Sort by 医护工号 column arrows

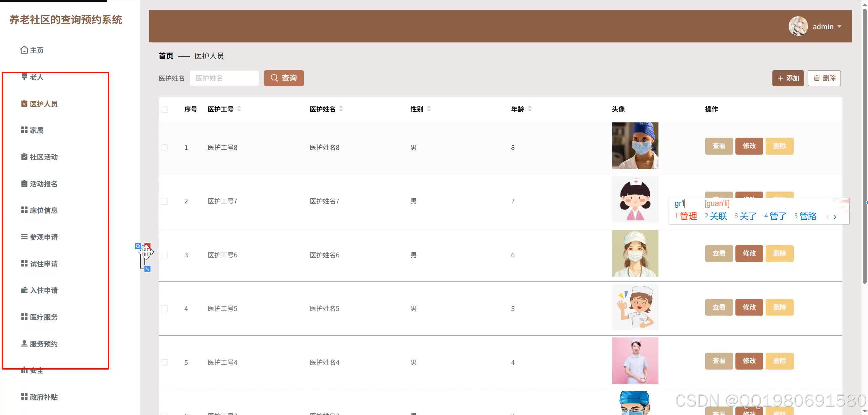click(x=239, y=109)
